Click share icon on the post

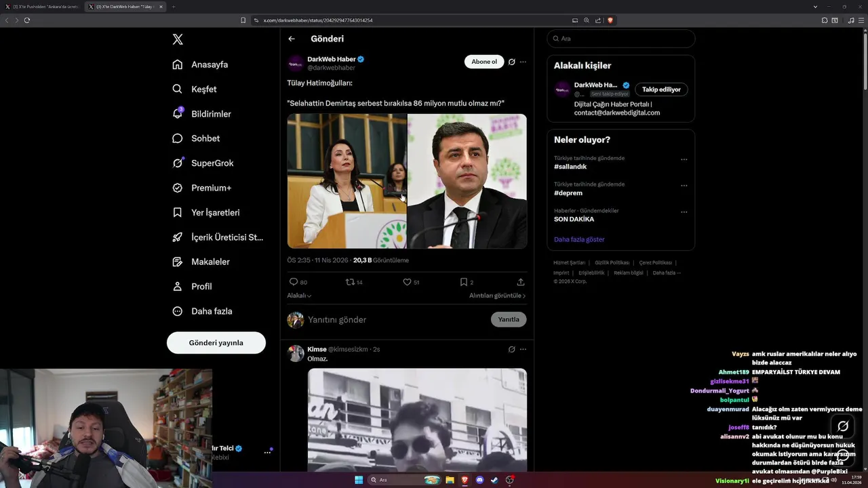[521, 282]
